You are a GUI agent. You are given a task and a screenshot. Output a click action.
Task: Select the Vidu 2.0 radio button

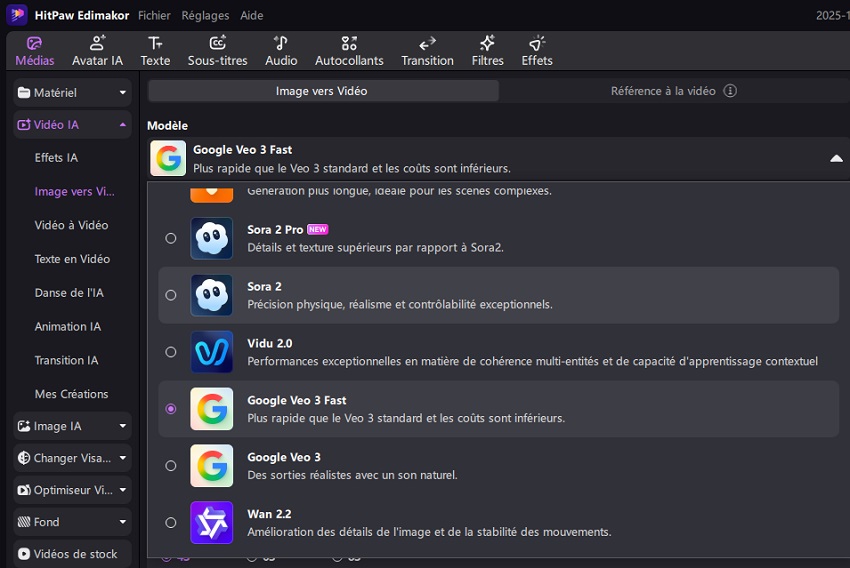click(171, 352)
